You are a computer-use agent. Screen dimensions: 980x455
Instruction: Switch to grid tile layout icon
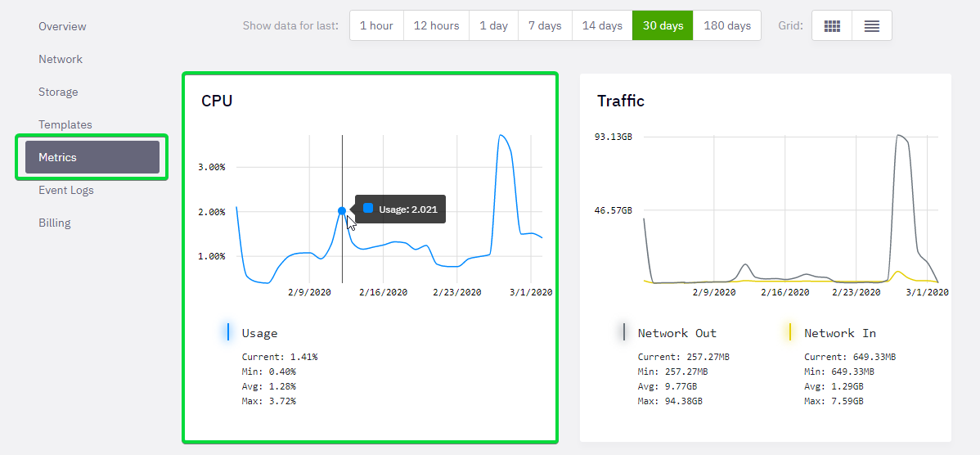pyautogui.click(x=832, y=25)
